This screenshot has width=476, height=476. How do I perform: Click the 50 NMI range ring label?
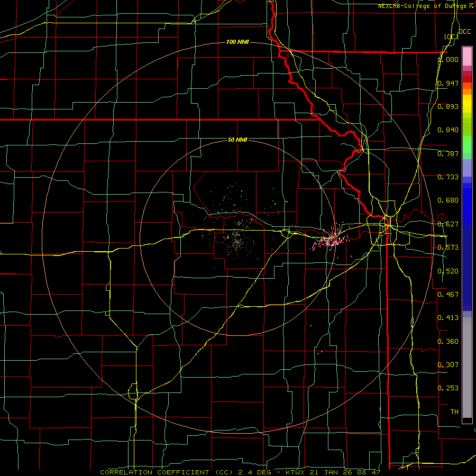(237, 140)
